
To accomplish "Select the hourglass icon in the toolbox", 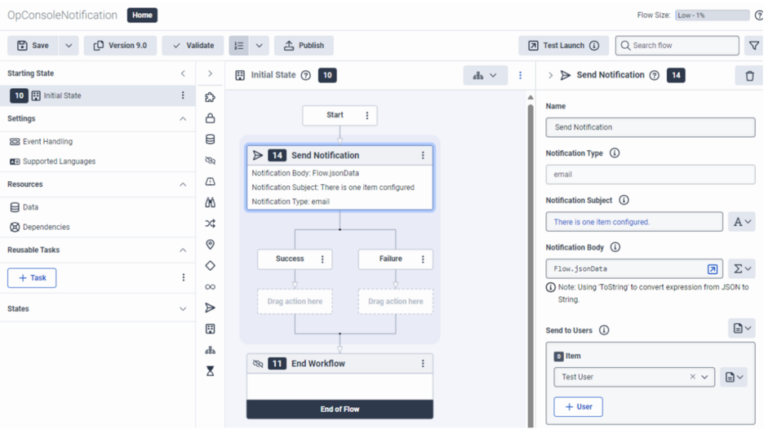I will (210, 370).
